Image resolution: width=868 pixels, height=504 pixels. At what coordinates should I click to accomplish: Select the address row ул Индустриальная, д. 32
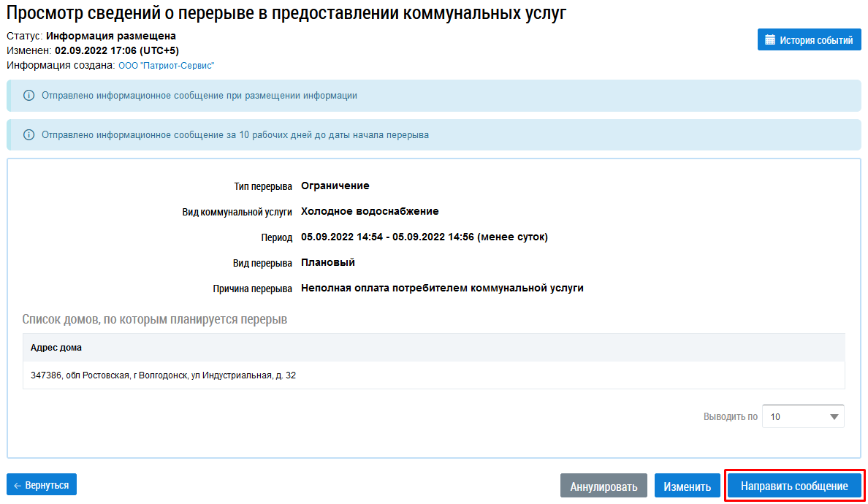click(x=433, y=375)
